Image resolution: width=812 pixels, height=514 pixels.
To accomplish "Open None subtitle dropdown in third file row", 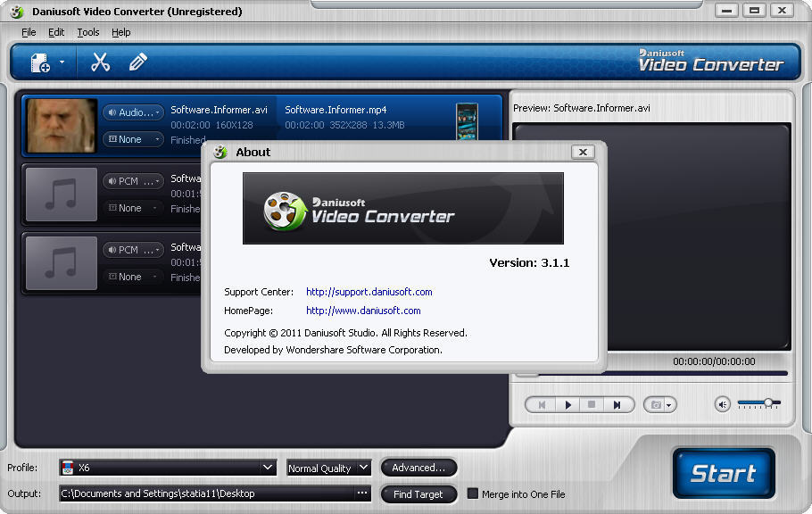I will click(x=133, y=277).
